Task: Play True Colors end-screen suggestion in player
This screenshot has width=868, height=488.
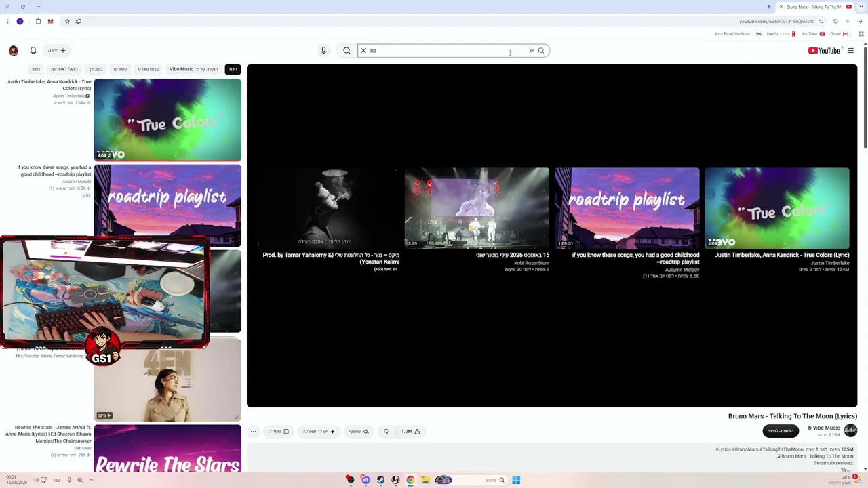Action: point(777,208)
